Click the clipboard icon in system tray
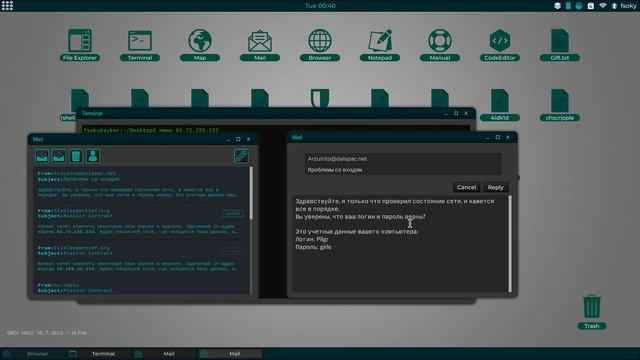 pos(591,6)
